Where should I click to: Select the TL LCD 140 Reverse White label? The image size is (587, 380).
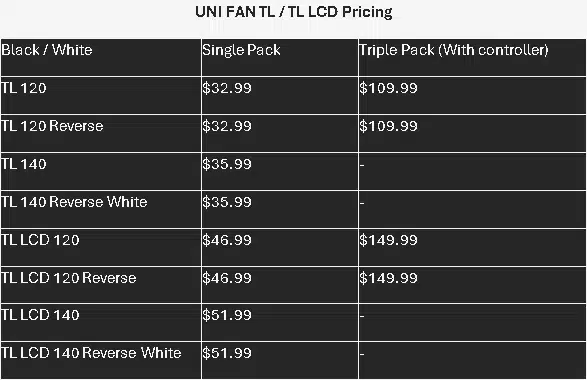(91, 353)
